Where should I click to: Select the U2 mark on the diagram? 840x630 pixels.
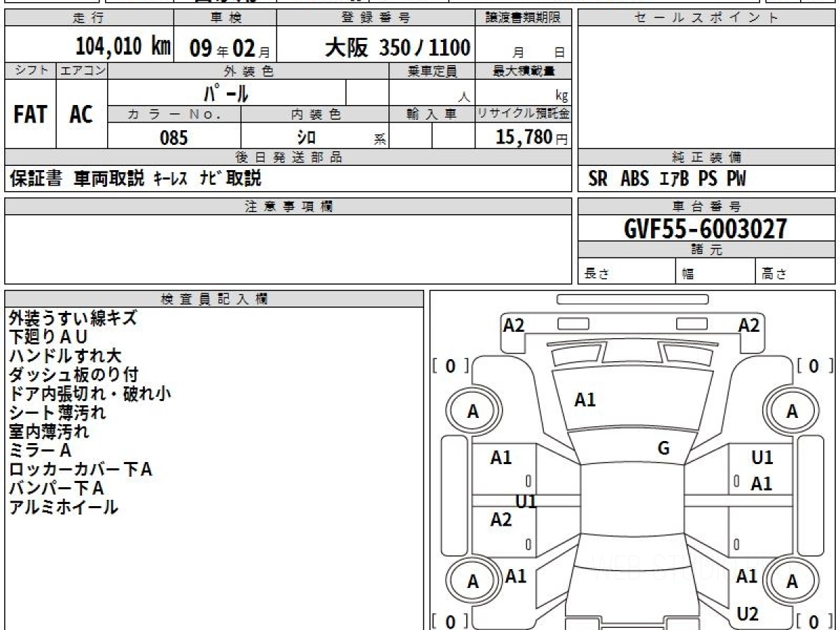(747, 614)
